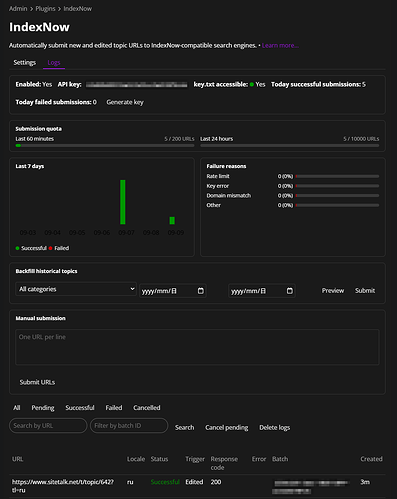Open the Learn more link
The image size is (397, 499).
pos(280,45)
